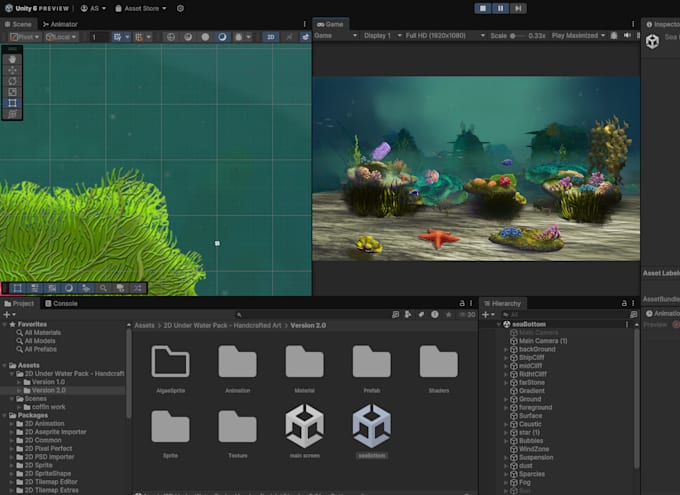Stop play mode with the Play button
Image resolution: width=680 pixels, height=495 pixels.
pyautogui.click(x=483, y=8)
